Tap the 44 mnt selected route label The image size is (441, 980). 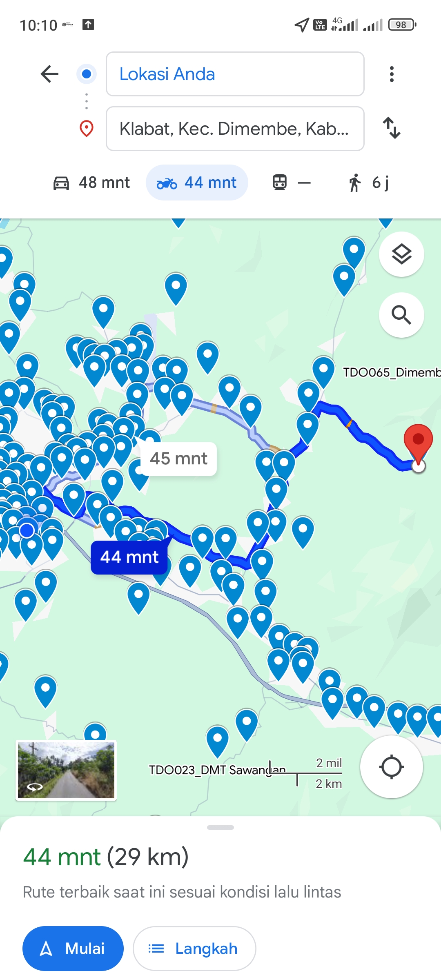tap(129, 557)
